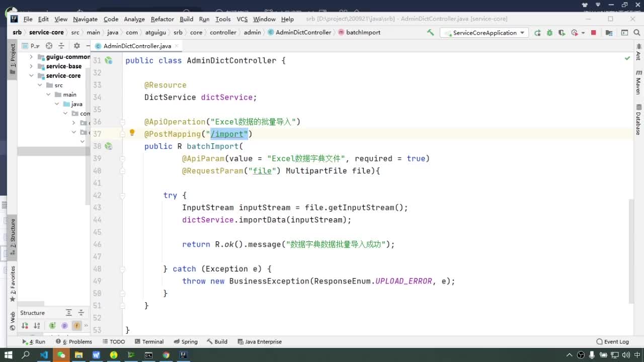Open WeChat from the taskbar
The height and width of the screenshot is (362, 644).
click(61, 355)
